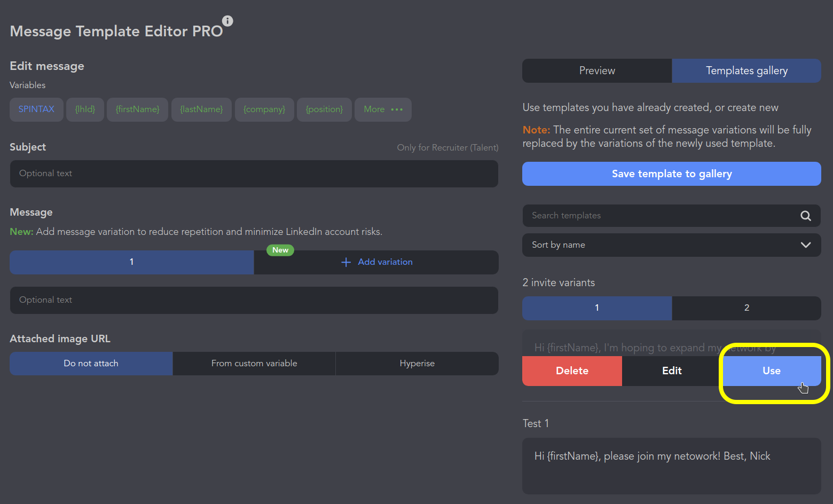The image size is (833, 504).
Task: Insert the SPINTAX variable
Action: pos(36,109)
